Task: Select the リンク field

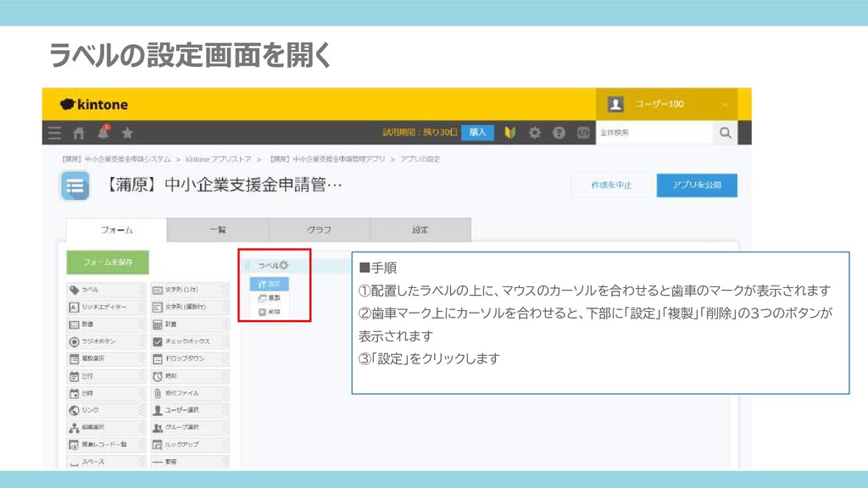Action: (x=106, y=410)
